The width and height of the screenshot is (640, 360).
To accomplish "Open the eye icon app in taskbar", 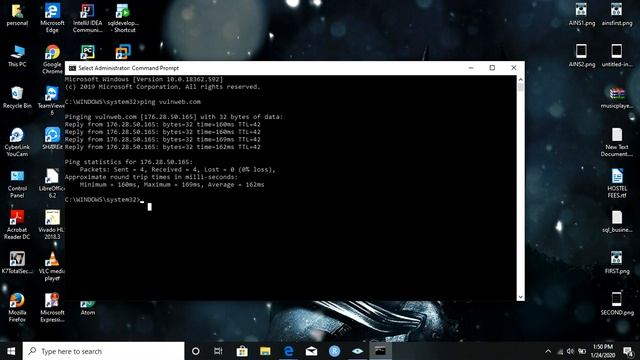I will pyautogui.click(x=358, y=351).
